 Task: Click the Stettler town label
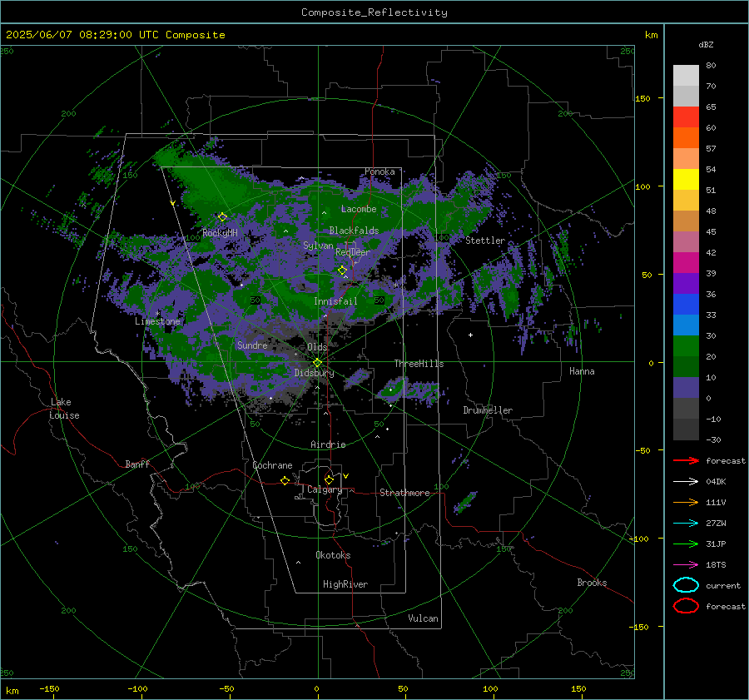(485, 241)
